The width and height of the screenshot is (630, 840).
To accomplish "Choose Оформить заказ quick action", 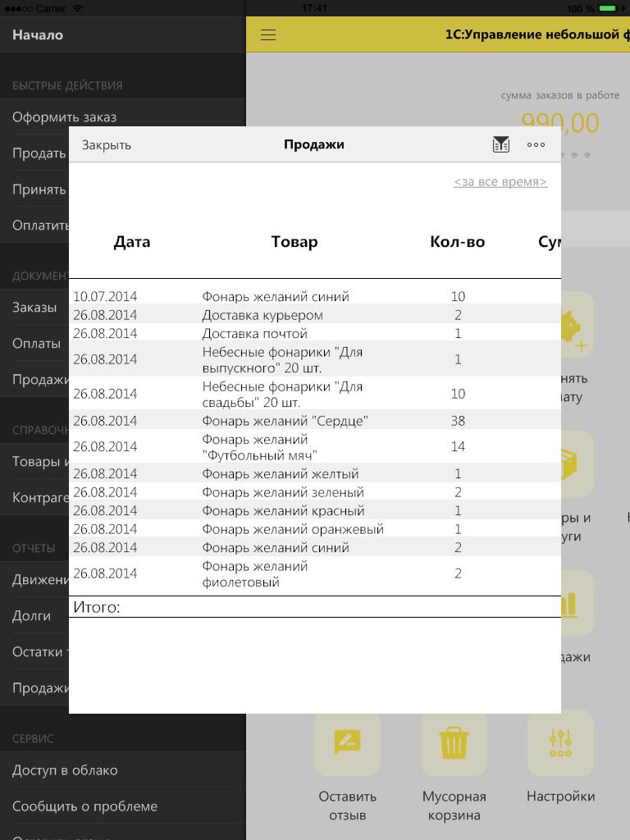I will [123, 116].
